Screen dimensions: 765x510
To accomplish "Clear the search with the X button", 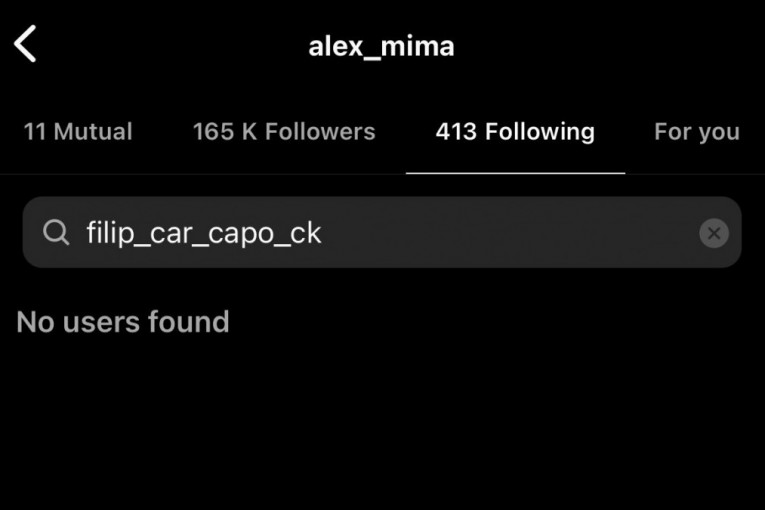I will (x=714, y=233).
